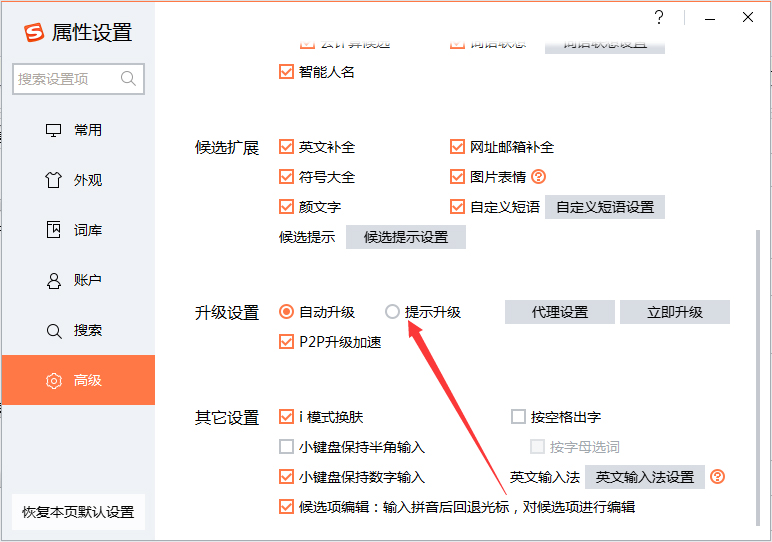The image size is (772, 542).
Task: Click 立即升级 button
Action: coord(675,312)
